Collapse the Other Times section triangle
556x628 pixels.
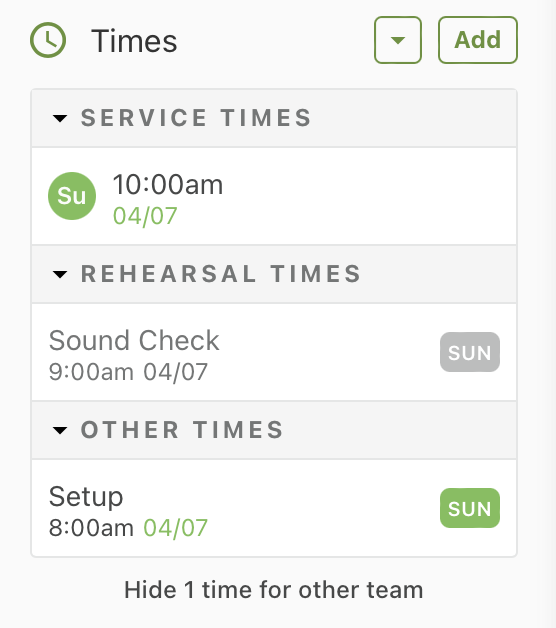[x=60, y=430]
